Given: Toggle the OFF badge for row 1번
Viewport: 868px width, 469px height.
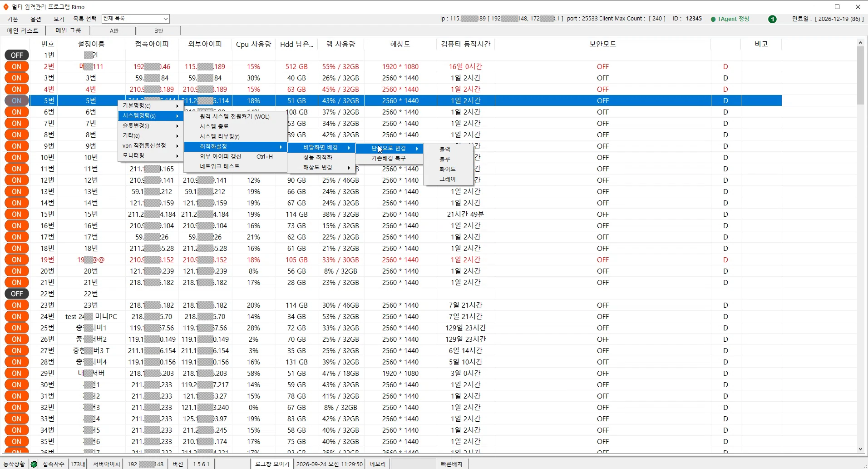Looking at the screenshot, I should (17, 55).
